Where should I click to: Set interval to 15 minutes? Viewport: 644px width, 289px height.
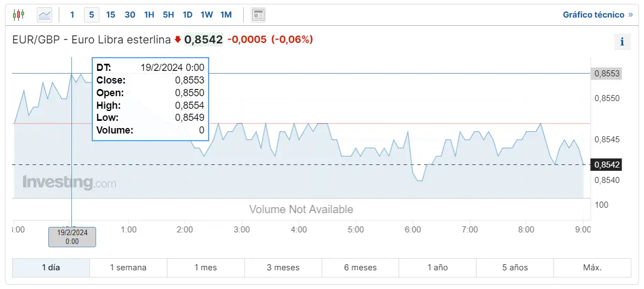110,15
